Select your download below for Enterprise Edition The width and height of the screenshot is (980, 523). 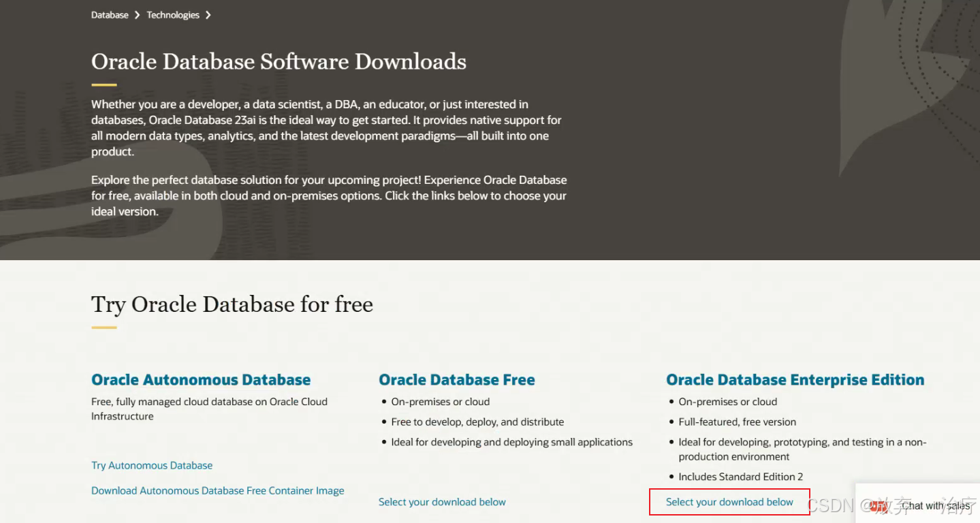tap(729, 502)
